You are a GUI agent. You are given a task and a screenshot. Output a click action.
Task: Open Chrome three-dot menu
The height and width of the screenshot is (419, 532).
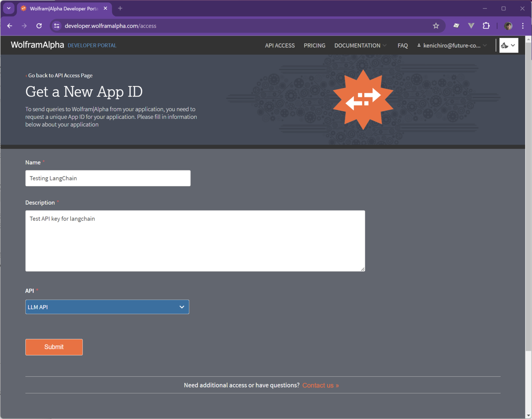523,26
